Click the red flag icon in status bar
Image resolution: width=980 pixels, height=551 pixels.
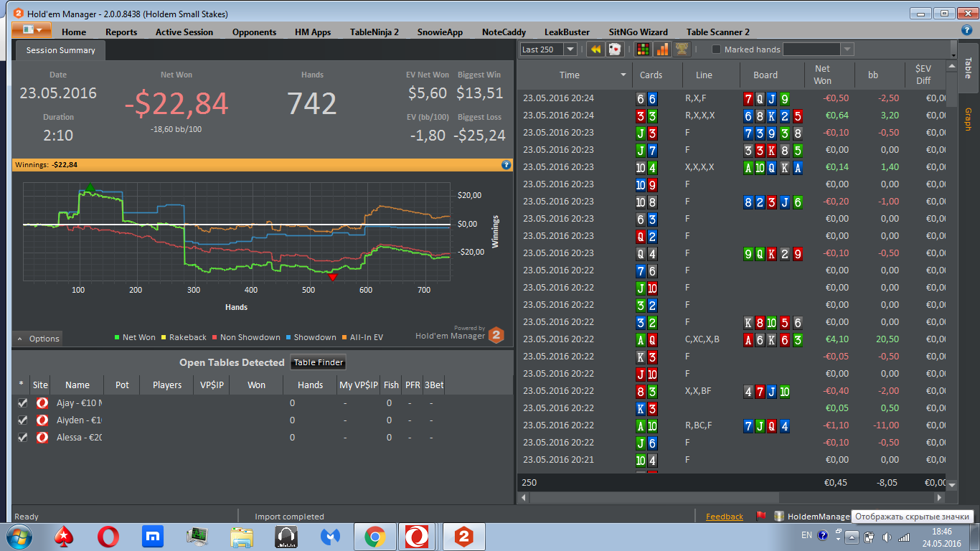click(761, 516)
